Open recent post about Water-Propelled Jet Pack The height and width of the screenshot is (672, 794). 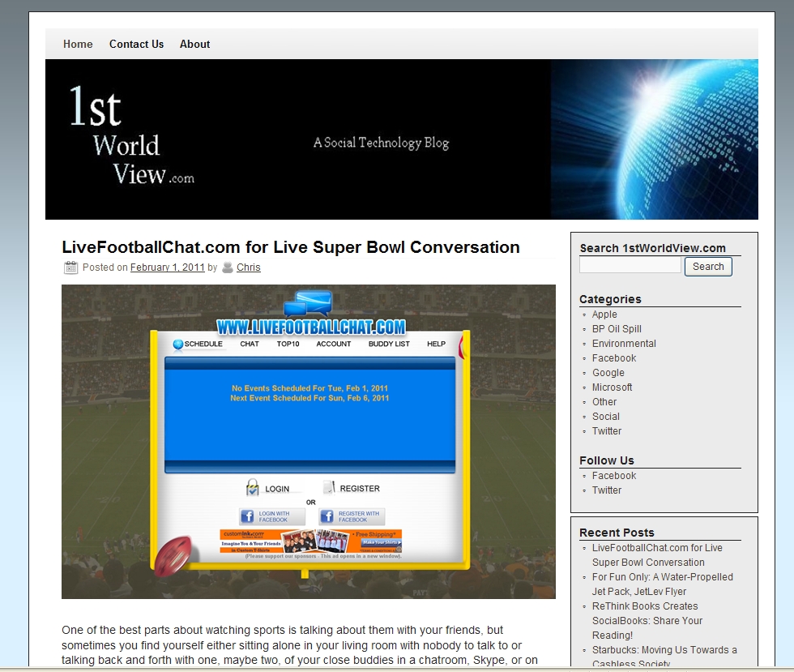click(x=663, y=584)
